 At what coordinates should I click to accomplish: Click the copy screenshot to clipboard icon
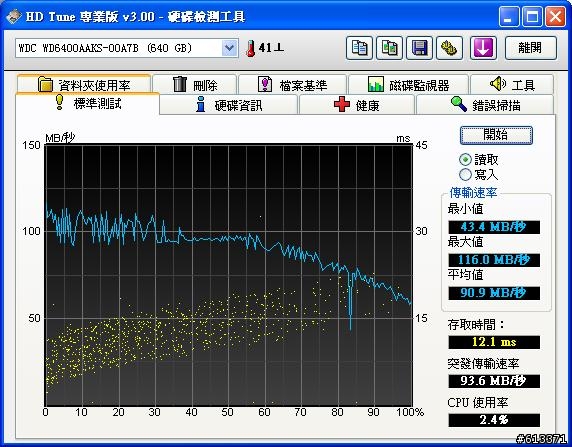389,48
